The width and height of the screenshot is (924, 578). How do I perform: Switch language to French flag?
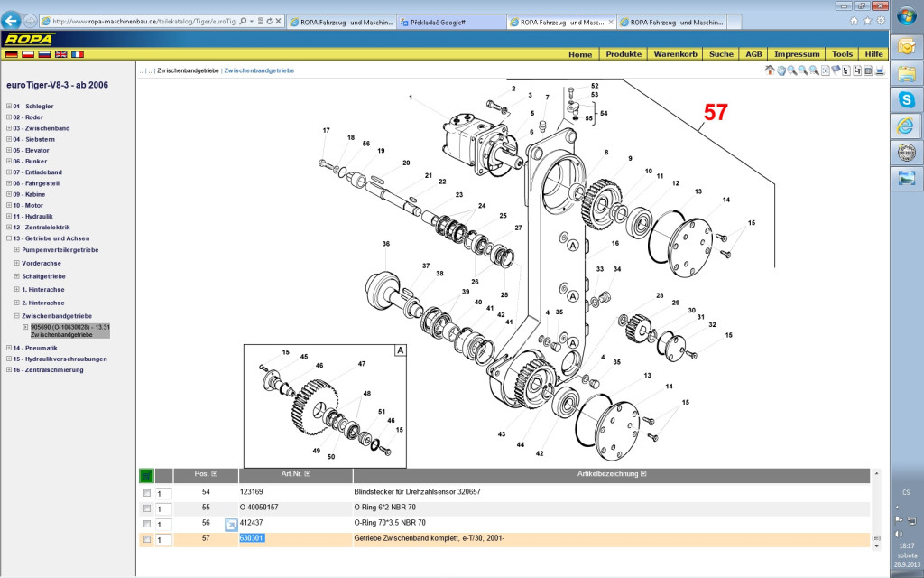[x=78, y=54]
